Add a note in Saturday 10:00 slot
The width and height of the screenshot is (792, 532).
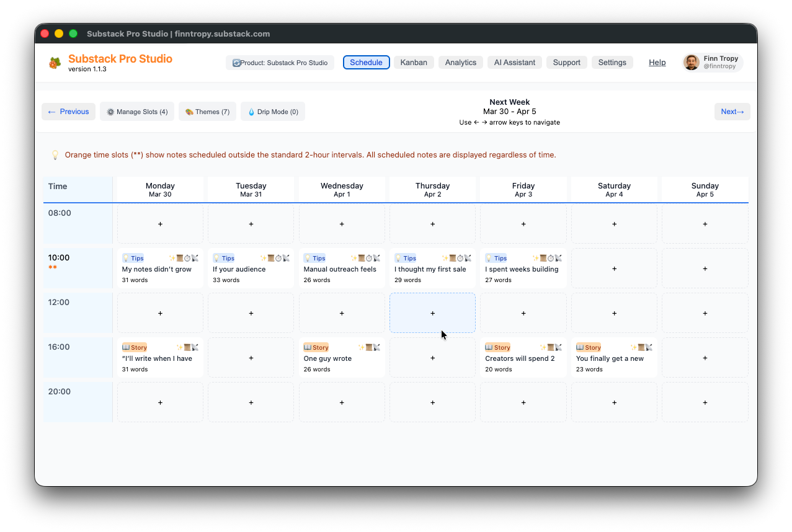click(x=615, y=268)
